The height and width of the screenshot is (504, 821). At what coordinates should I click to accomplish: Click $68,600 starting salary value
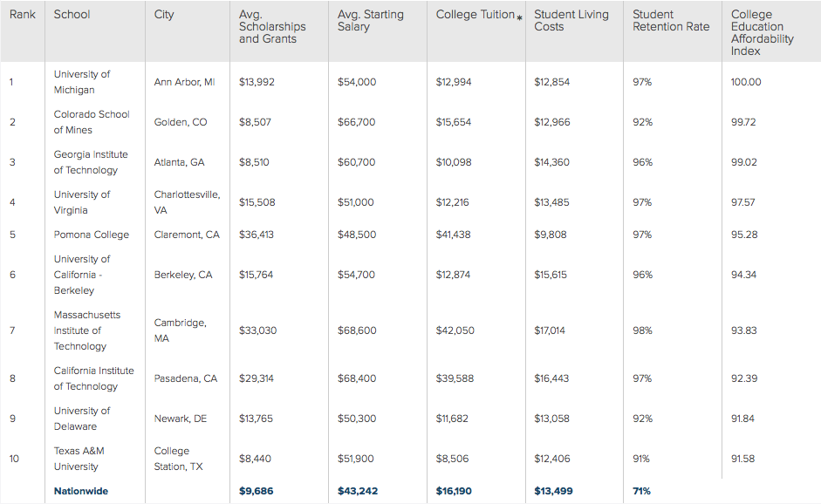tap(357, 330)
